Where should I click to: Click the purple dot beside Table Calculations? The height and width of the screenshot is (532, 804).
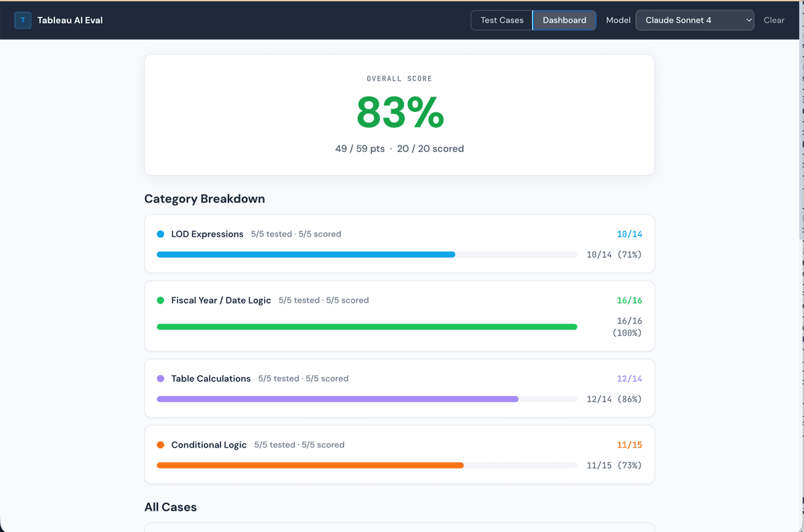159,379
